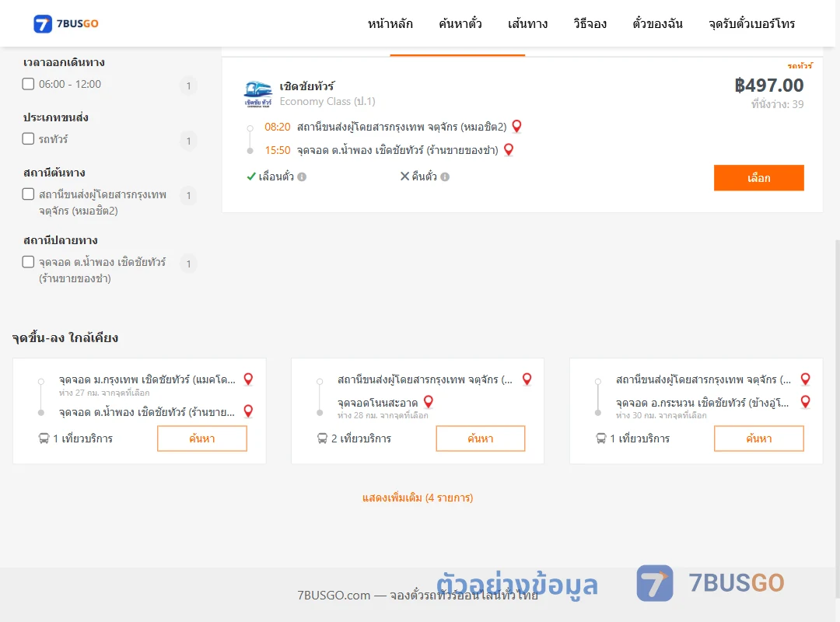
Task: Click the เวลาออกเดินทาง filter heading
Action: click(64, 62)
